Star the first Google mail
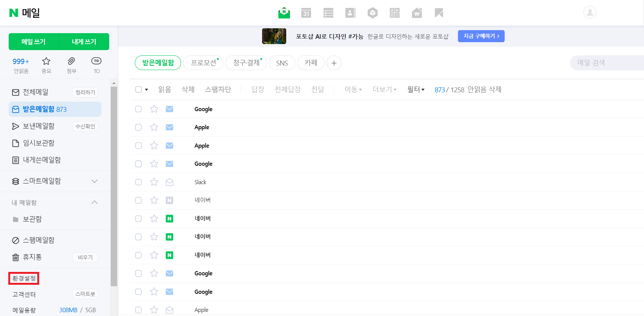Image resolution: width=644 pixels, height=316 pixels. (x=154, y=109)
